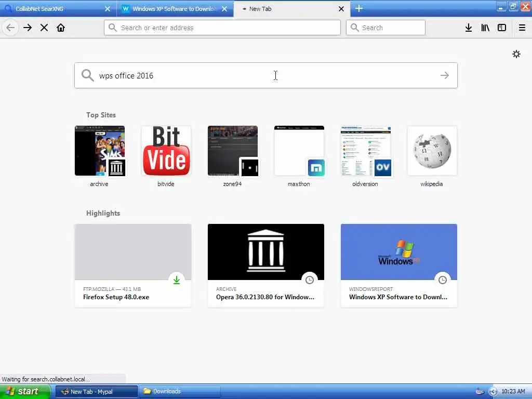The width and height of the screenshot is (532, 399).
Task: Open the hamburger application menu
Action: [x=522, y=28]
